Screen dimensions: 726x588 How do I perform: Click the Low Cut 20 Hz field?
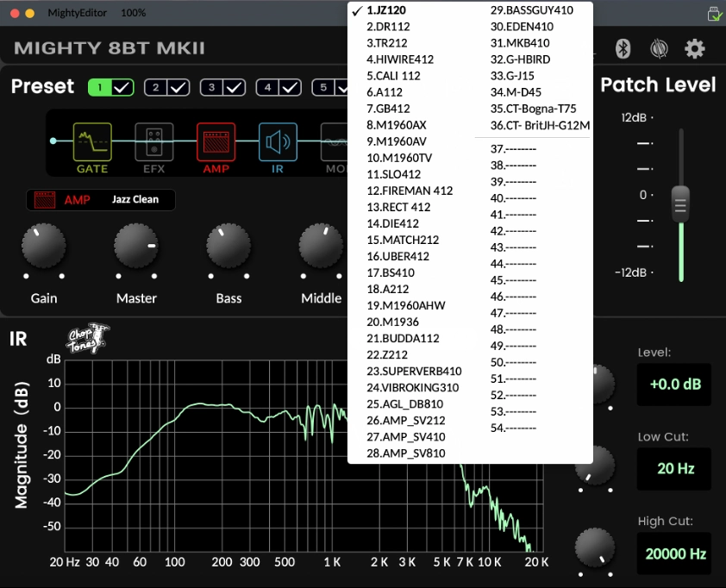tap(675, 469)
